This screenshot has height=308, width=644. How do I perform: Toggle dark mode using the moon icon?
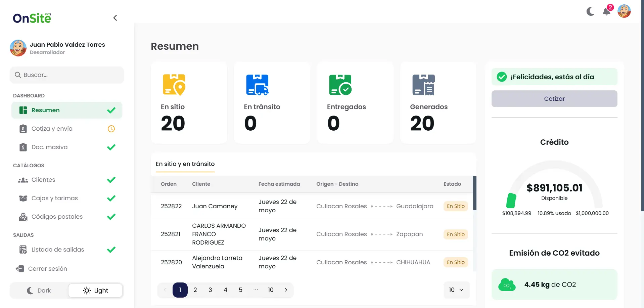click(590, 11)
